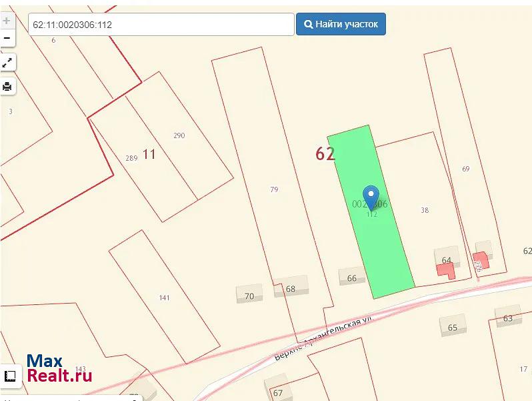Click the magnifier icon in search button
The width and height of the screenshot is (532, 401).
pos(309,25)
